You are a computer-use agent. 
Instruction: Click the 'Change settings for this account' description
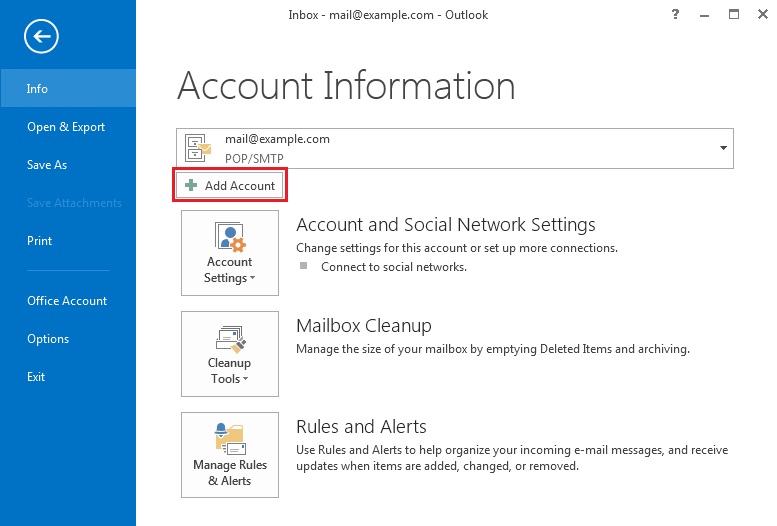(x=457, y=248)
